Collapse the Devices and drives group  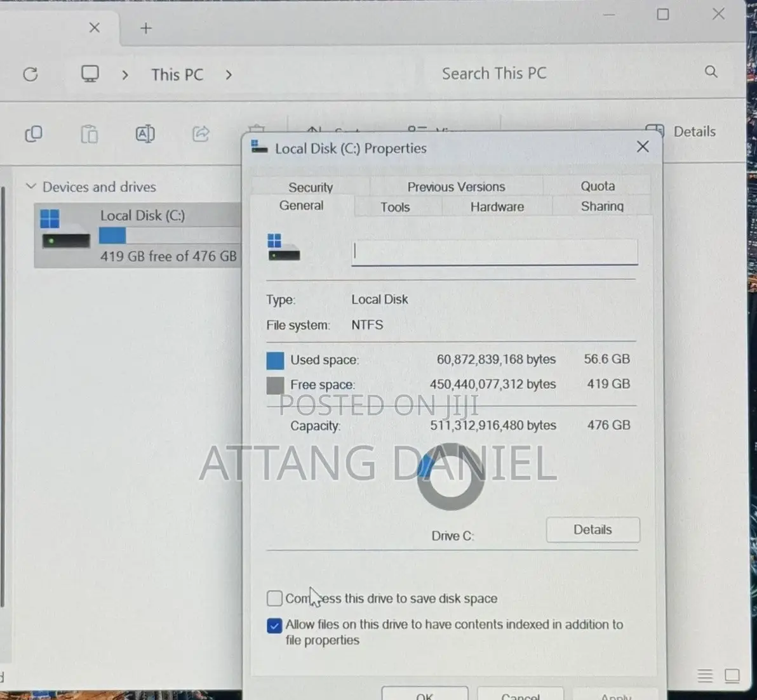pos(31,186)
